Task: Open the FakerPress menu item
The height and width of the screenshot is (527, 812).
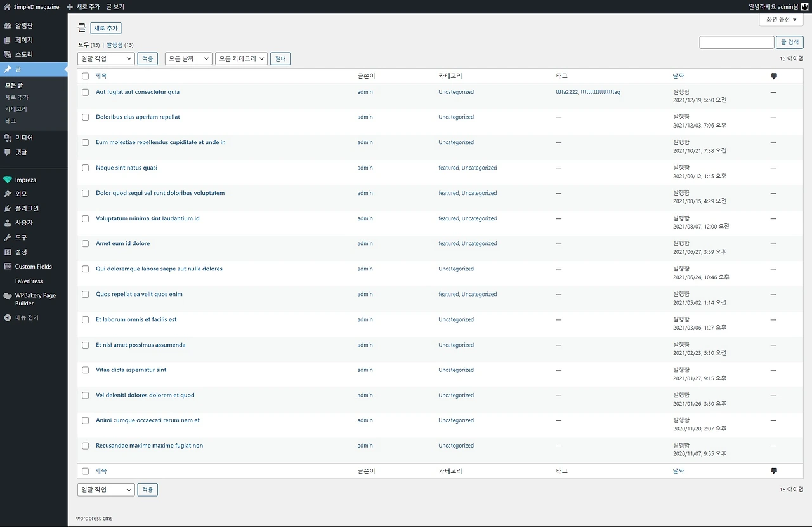Action: pyautogui.click(x=29, y=281)
